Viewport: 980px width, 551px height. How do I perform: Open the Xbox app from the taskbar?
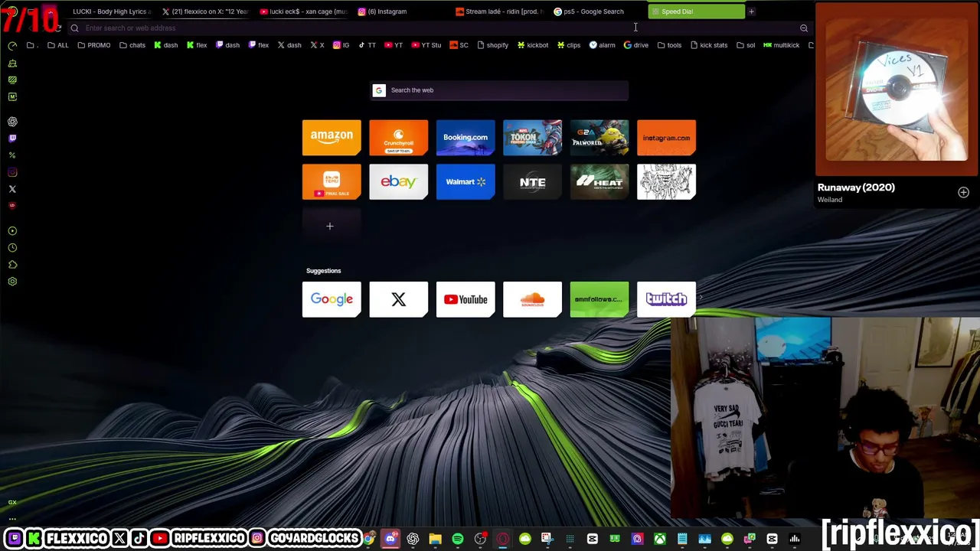659,539
